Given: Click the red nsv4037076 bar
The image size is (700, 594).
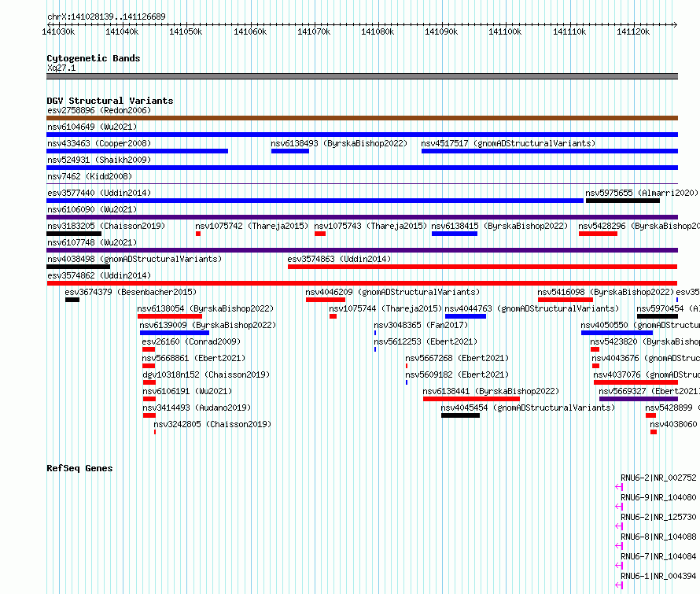Looking at the screenshot, I should [x=636, y=382].
